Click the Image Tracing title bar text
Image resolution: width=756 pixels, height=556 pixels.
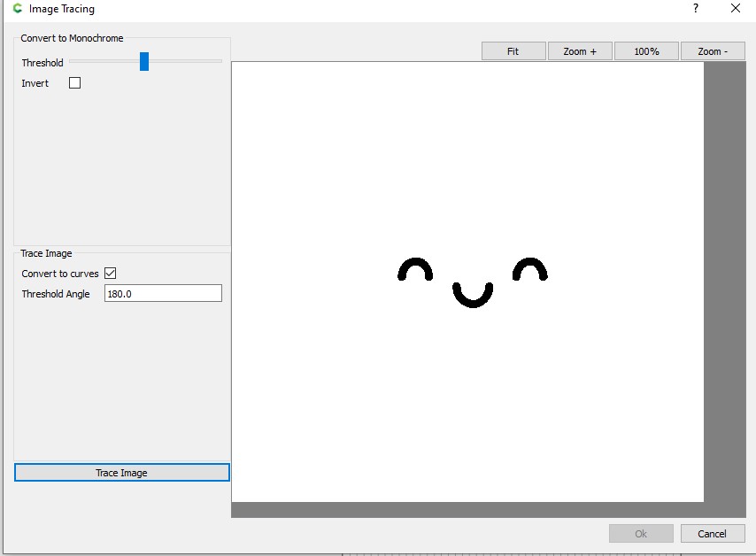62,9
